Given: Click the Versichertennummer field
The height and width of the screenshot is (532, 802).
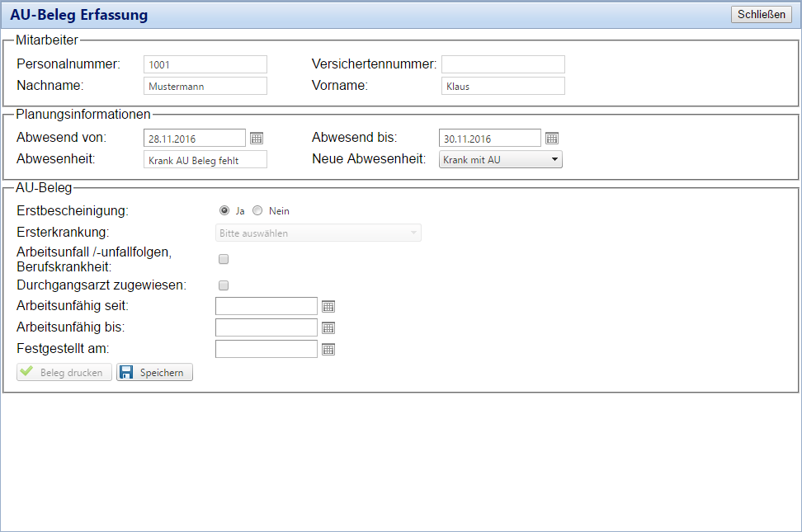Looking at the screenshot, I should 503,64.
